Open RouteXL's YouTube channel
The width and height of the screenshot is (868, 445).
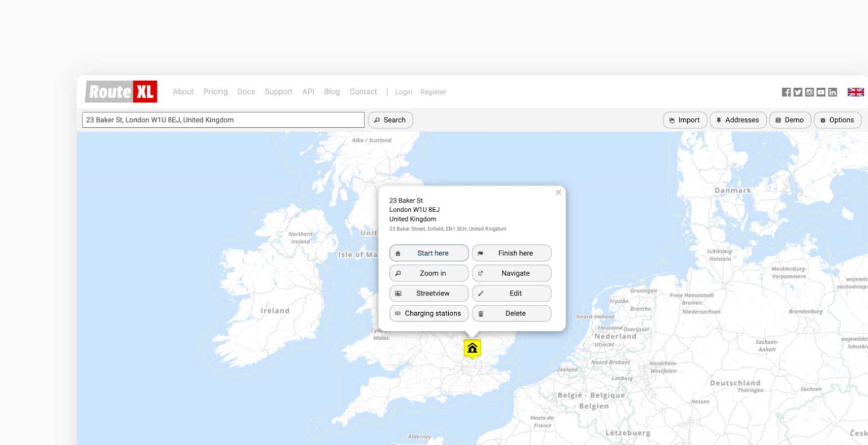point(821,92)
